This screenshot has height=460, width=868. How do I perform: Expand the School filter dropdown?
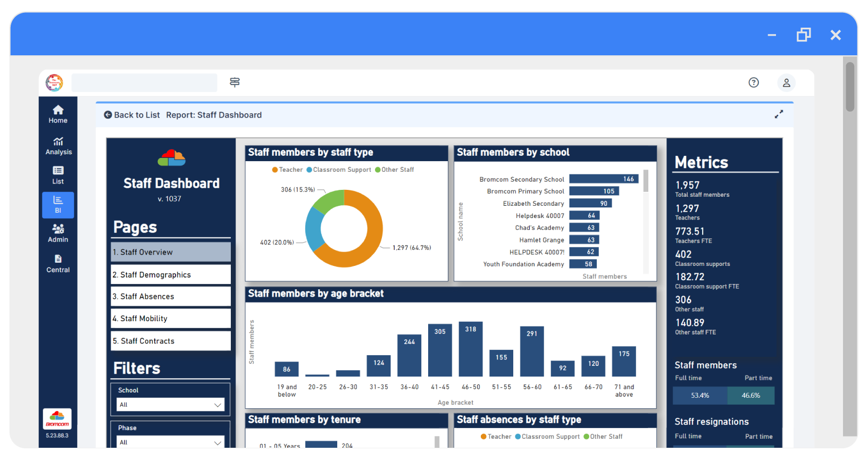click(170, 405)
